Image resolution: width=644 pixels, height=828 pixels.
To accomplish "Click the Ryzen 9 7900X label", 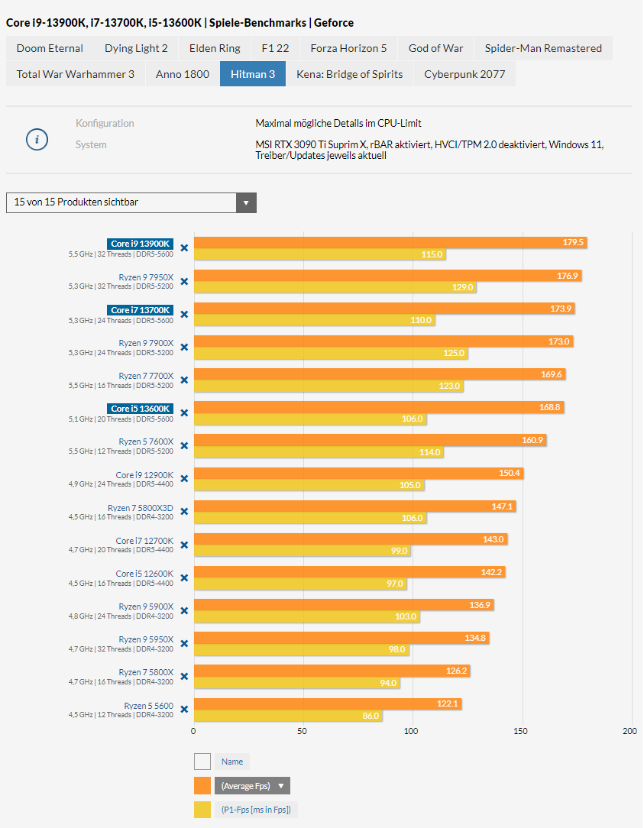I will [x=146, y=343].
